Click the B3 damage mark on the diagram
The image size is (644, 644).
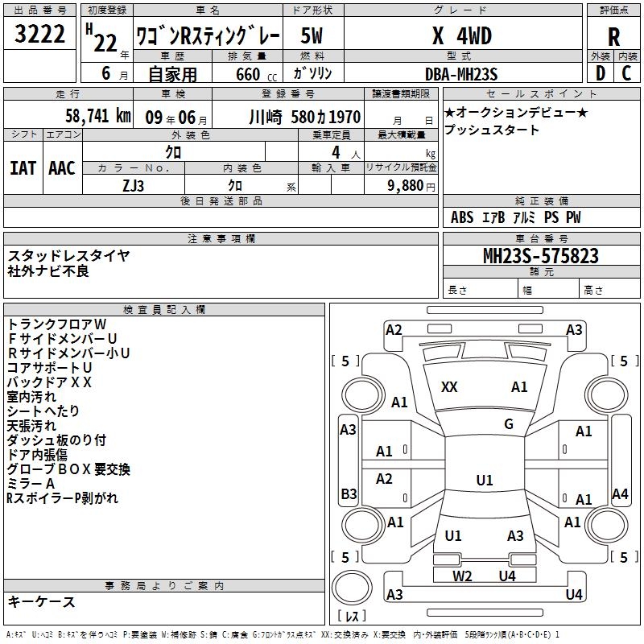point(349,493)
